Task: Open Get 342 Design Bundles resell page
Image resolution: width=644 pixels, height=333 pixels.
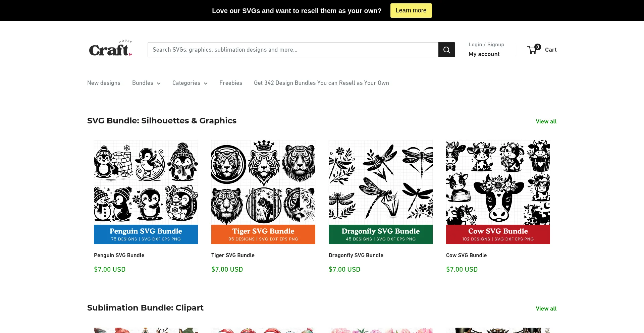Action: tap(321, 83)
